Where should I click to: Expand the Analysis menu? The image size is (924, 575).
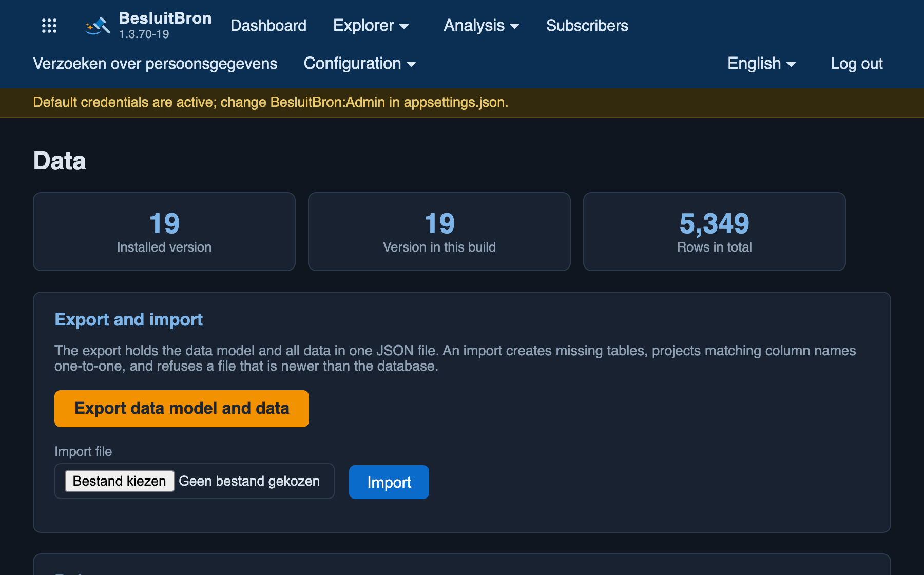(482, 26)
